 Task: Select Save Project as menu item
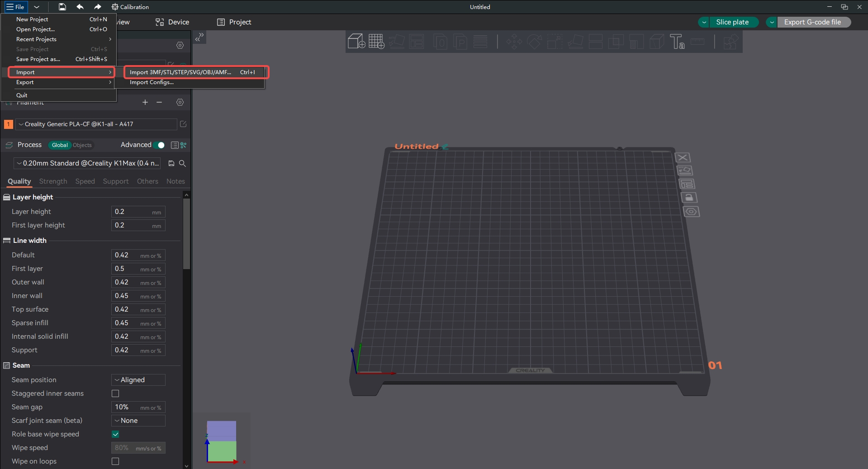(59, 59)
